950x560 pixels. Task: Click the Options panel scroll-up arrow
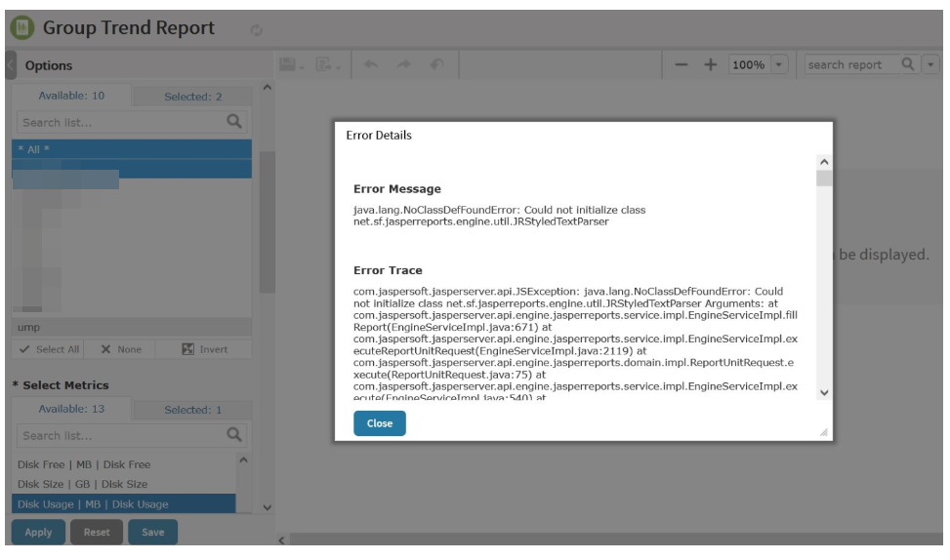(268, 88)
